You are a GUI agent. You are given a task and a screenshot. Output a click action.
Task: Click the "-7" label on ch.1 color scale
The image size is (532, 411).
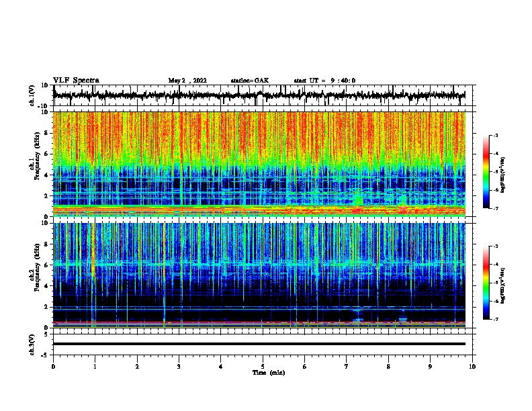(495, 208)
